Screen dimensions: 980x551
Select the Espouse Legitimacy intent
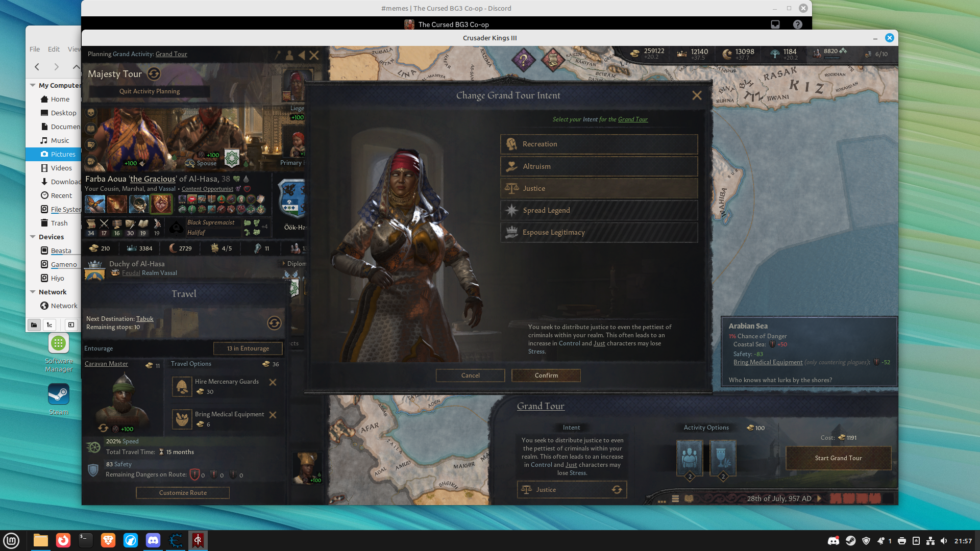pos(599,232)
